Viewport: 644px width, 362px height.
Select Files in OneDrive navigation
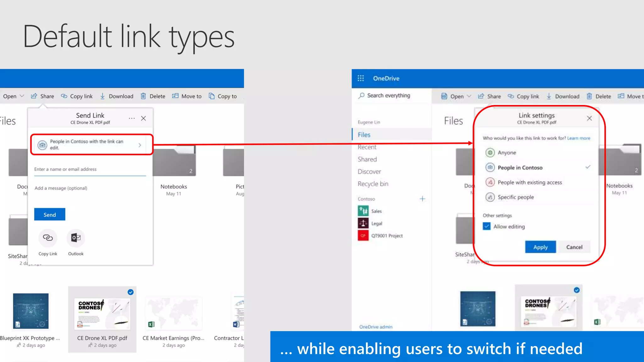392,134
